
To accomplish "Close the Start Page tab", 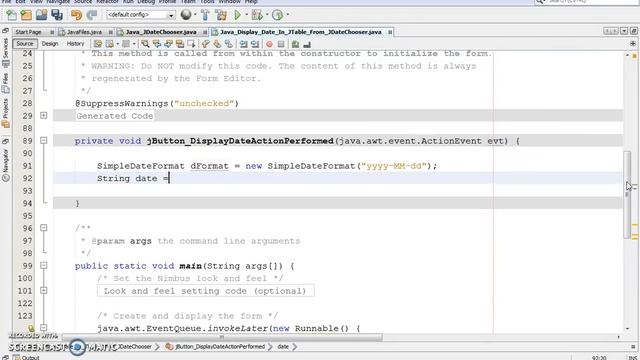I will click(52, 32).
